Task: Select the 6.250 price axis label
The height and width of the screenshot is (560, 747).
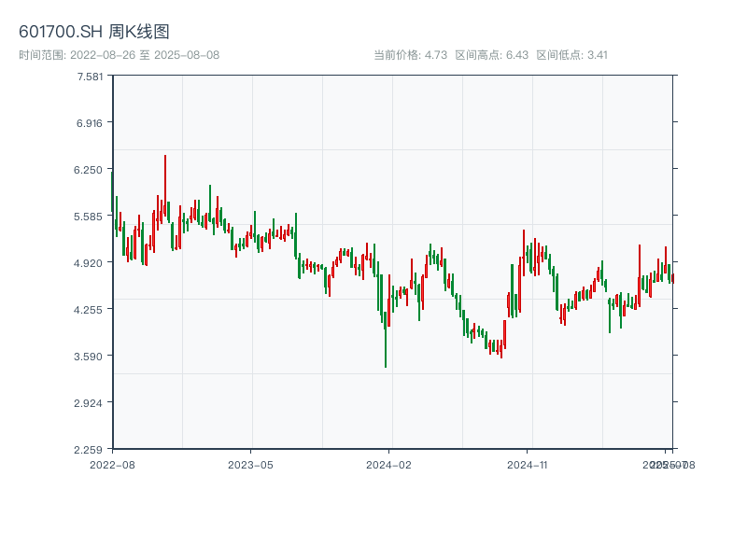Action: 91,170
